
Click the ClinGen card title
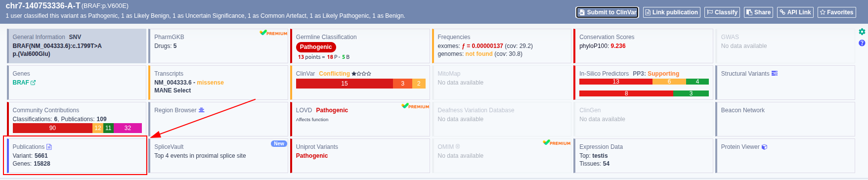pyautogui.click(x=590, y=110)
